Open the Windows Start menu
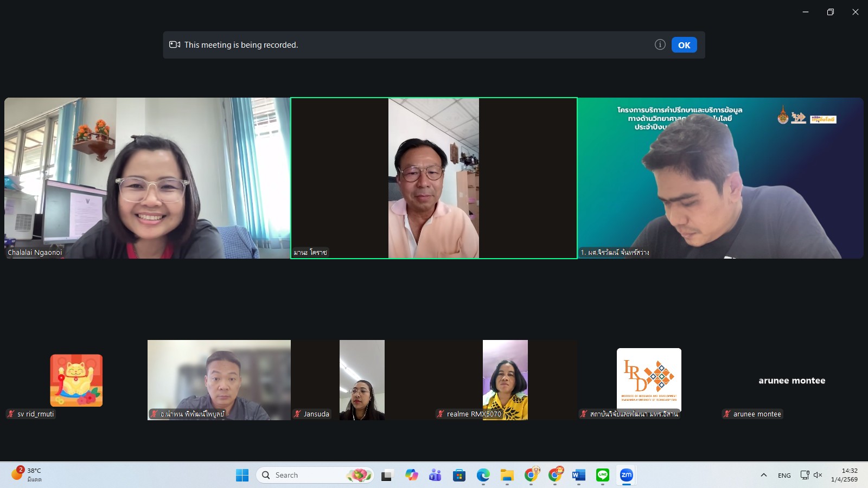 click(242, 476)
